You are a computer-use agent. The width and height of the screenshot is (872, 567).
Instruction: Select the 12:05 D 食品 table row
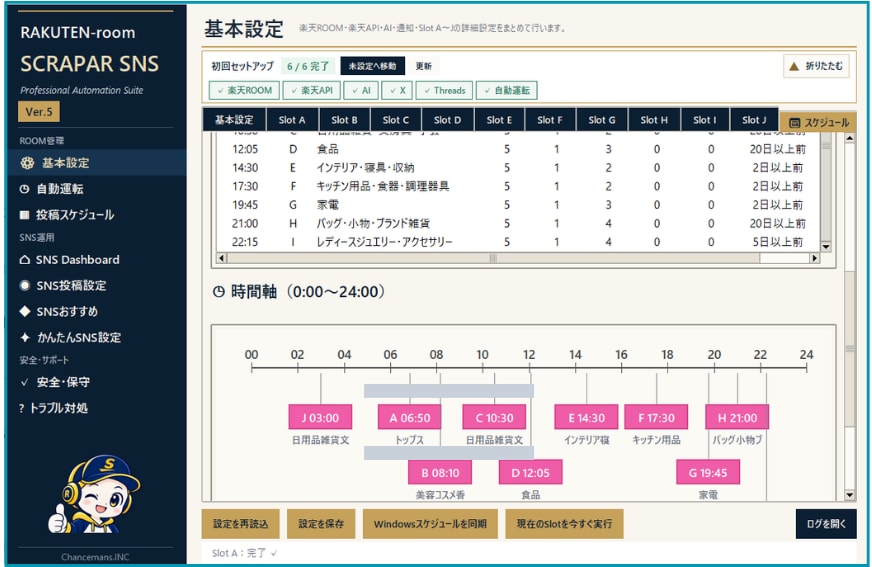pyautogui.click(x=518, y=149)
